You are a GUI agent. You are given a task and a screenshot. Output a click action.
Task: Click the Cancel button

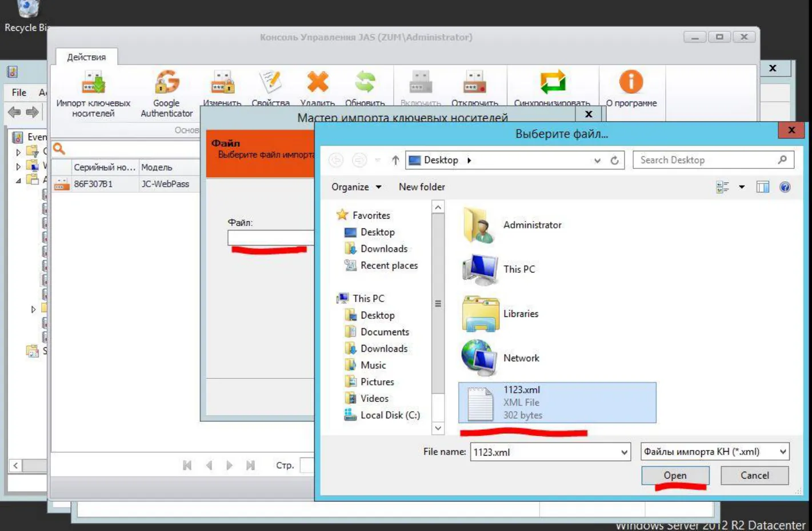[754, 475]
